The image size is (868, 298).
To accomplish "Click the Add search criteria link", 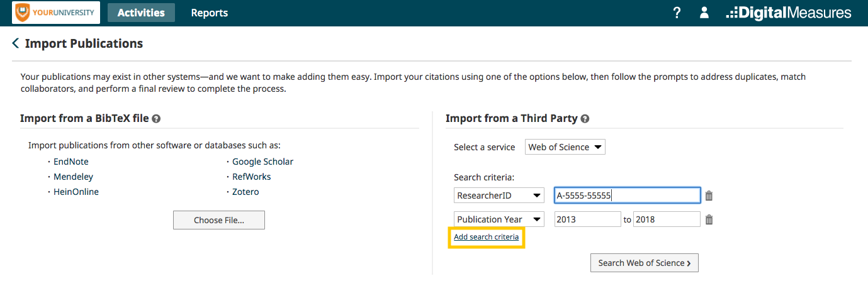I will point(487,237).
